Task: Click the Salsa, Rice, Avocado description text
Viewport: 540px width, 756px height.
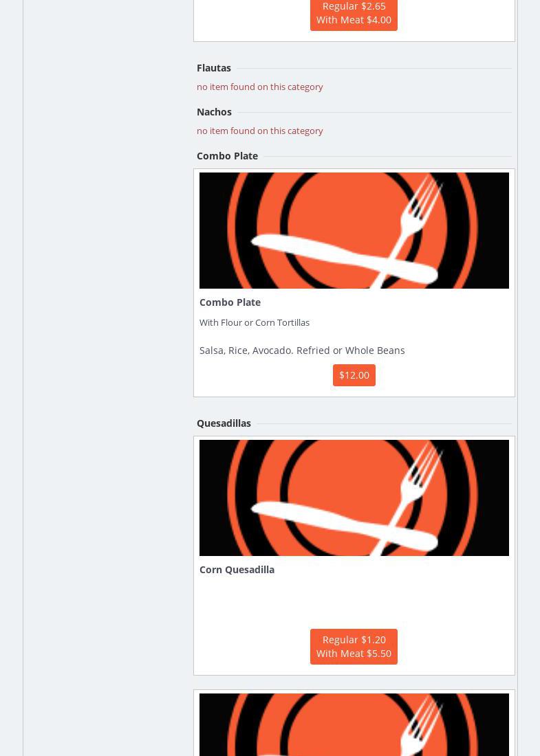Action: click(302, 351)
